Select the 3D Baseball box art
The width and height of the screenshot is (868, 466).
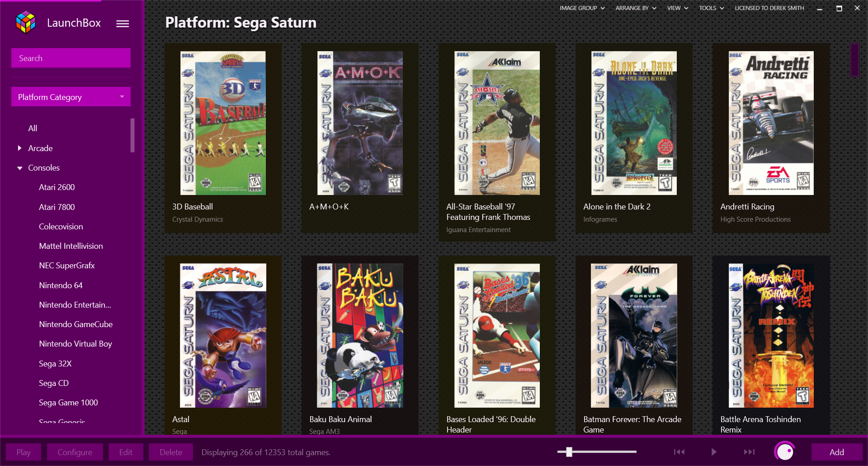point(223,123)
